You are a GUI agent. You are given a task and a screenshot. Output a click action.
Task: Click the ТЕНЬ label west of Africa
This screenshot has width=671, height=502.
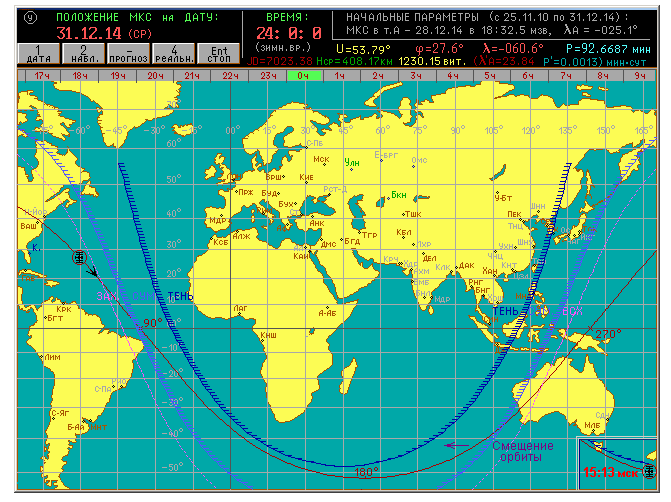coord(180,296)
